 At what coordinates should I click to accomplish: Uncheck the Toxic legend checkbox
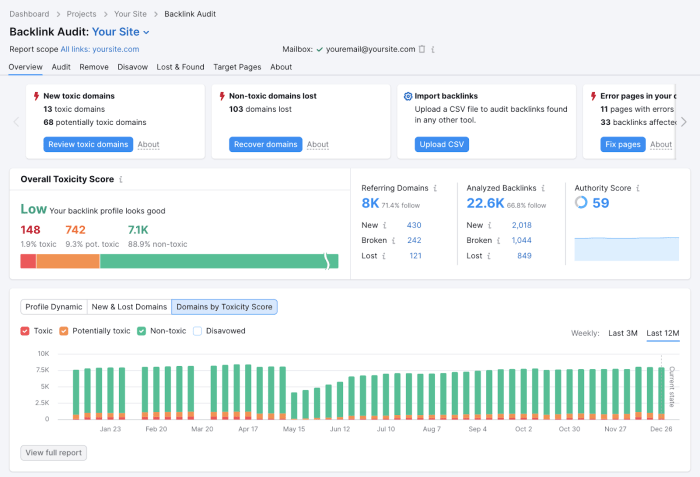(x=25, y=331)
